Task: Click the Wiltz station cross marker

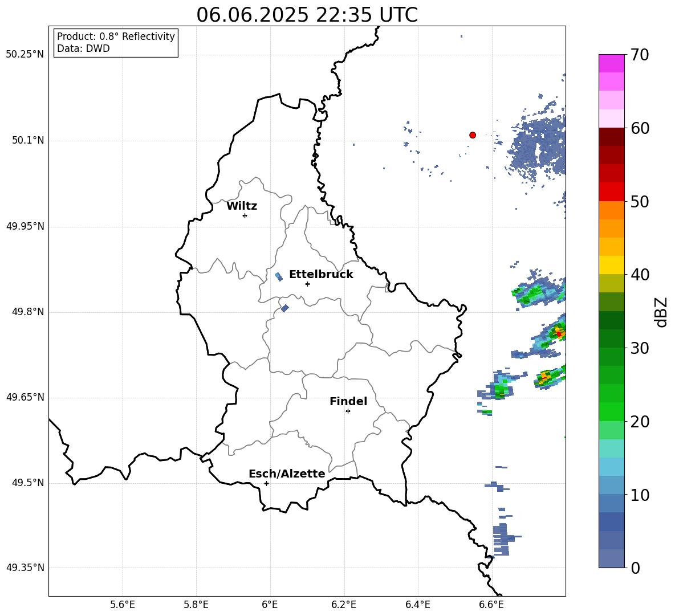Action: click(x=245, y=215)
